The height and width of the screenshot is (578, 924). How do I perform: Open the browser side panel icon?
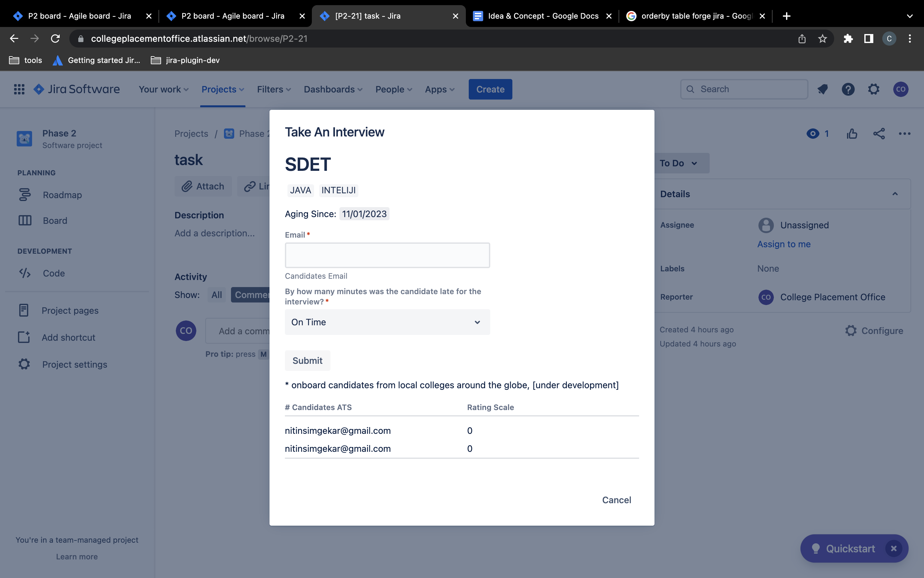pos(868,39)
